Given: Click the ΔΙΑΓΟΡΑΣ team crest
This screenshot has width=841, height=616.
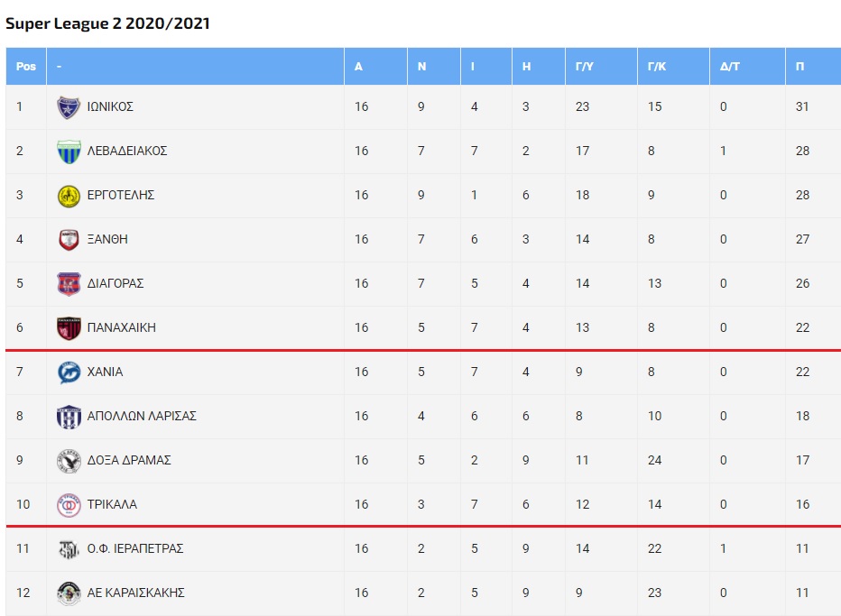Looking at the screenshot, I should click(69, 284).
